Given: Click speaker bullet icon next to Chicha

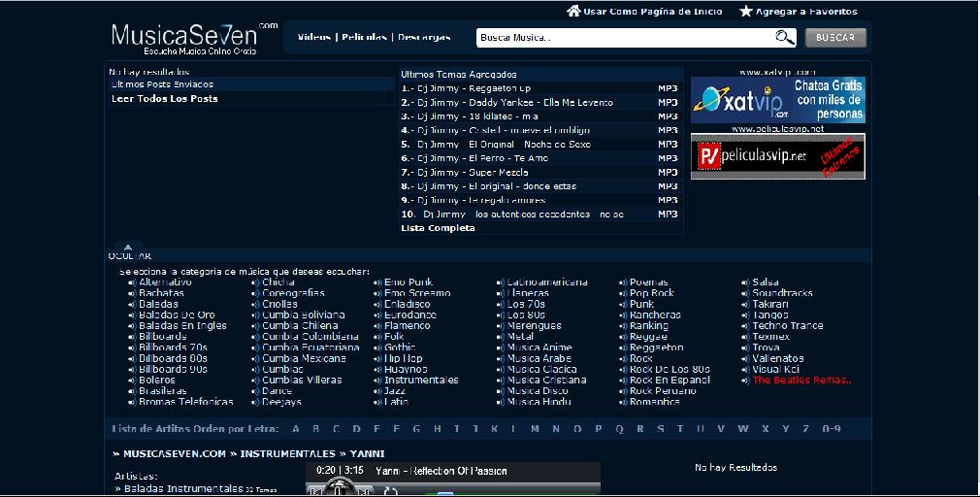Looking at the screenshot, I should pos(255,282).
